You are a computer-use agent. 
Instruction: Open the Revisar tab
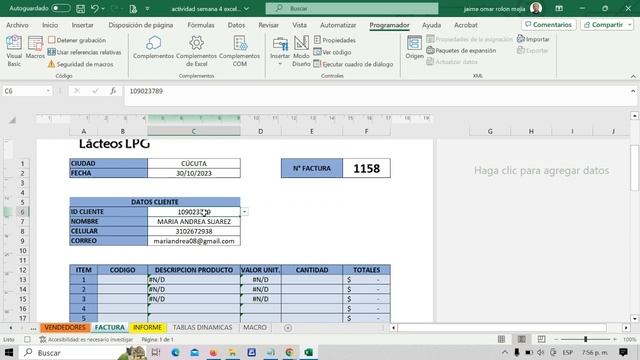268,25
